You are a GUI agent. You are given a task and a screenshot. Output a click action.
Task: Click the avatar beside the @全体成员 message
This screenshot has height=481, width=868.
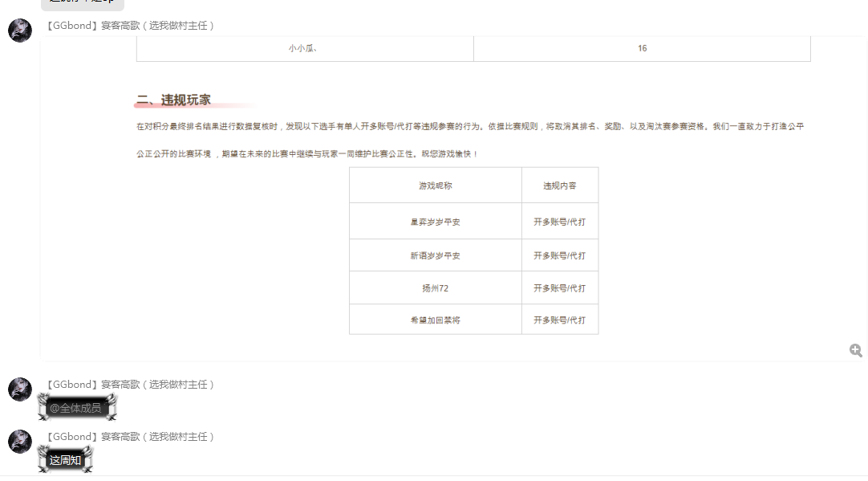[20, 389]
